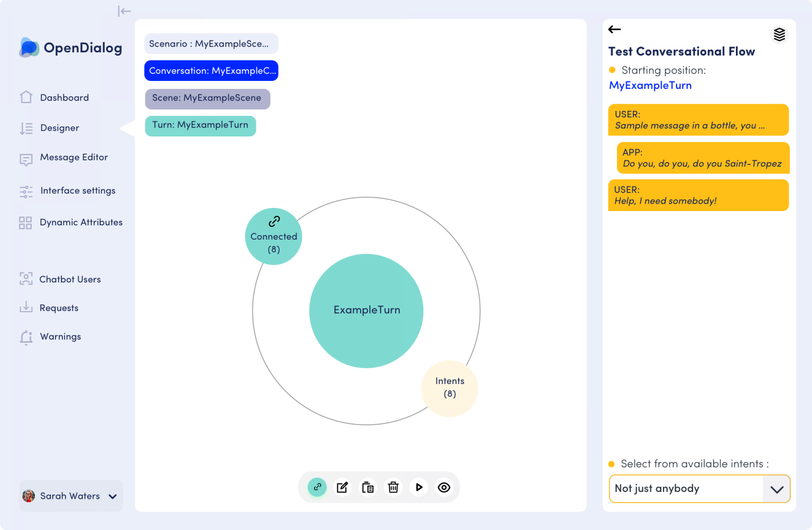Click the edit pencil icon in toolbar

[x=343, y=487]
